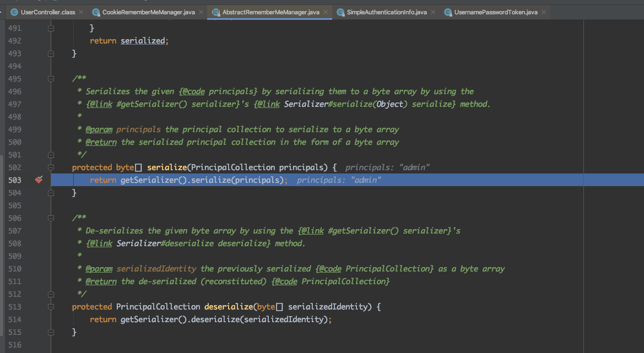
Task: Click PrincipalCollection parameter type on line 502
Action: 233,167
